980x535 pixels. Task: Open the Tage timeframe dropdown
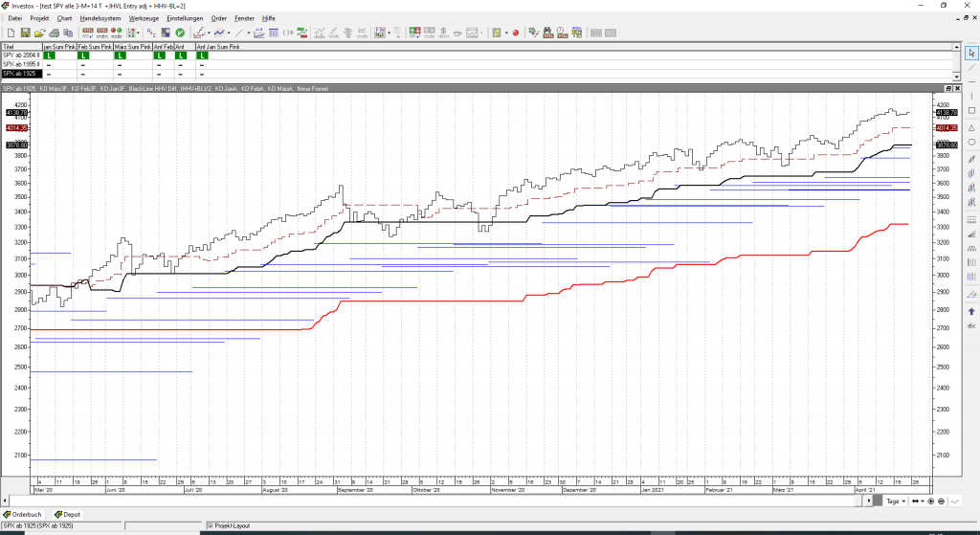tap(894, 501)
